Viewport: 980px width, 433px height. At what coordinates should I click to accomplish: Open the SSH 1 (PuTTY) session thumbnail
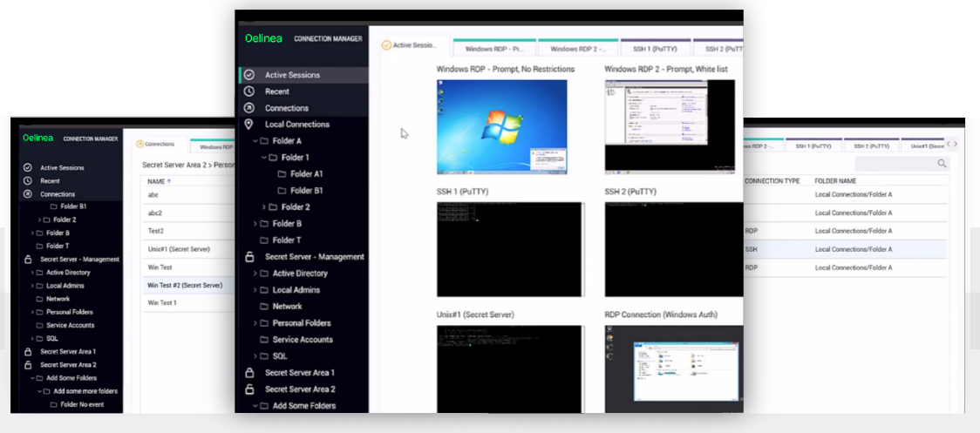coord(509,249)
